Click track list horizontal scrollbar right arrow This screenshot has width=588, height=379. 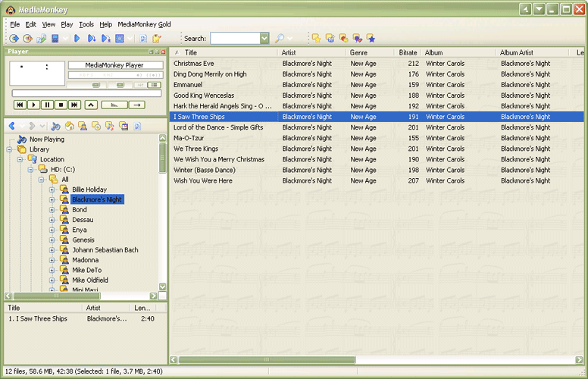tap(580, 360)
